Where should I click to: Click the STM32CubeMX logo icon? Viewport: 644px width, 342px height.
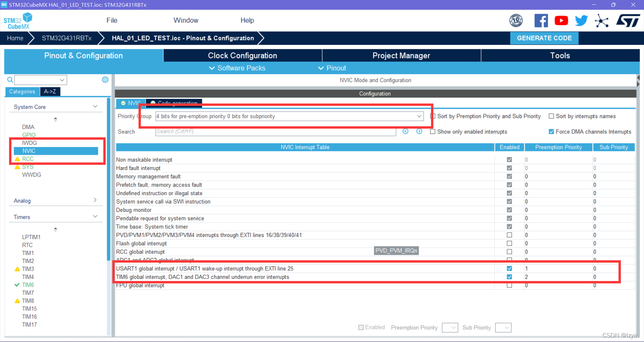point(18,21)
